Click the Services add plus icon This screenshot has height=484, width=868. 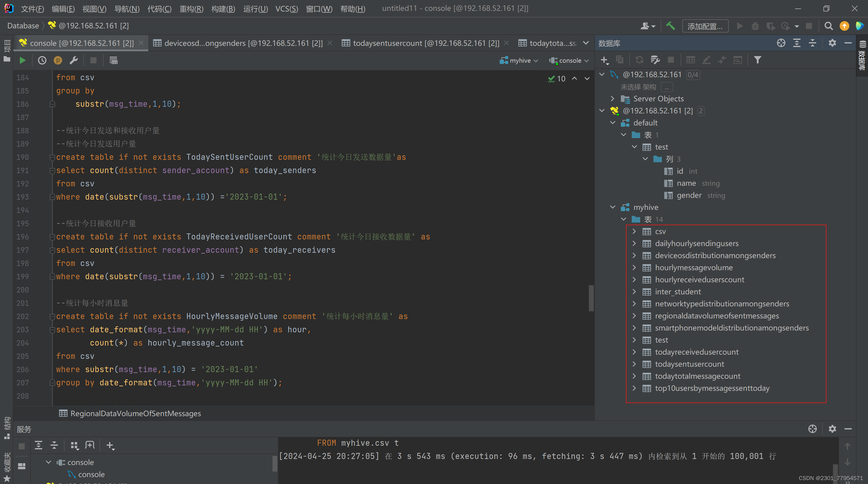[x=111, y=446]
